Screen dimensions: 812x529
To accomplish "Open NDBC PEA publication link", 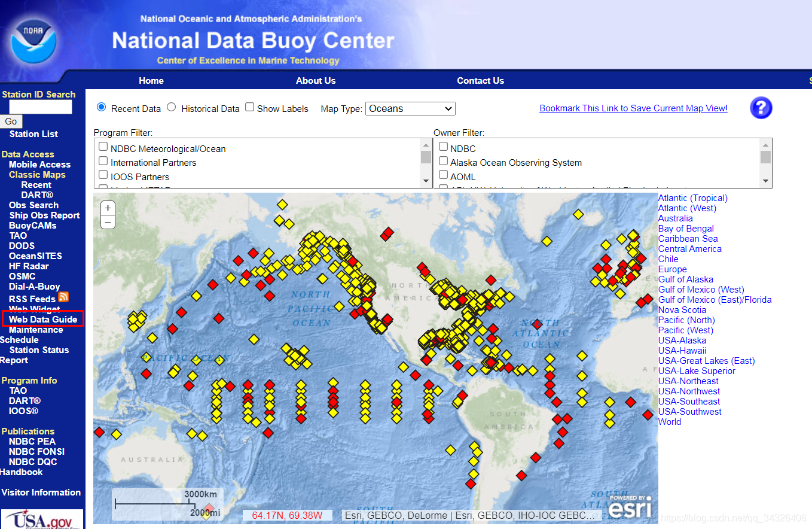I will (32, 442).
